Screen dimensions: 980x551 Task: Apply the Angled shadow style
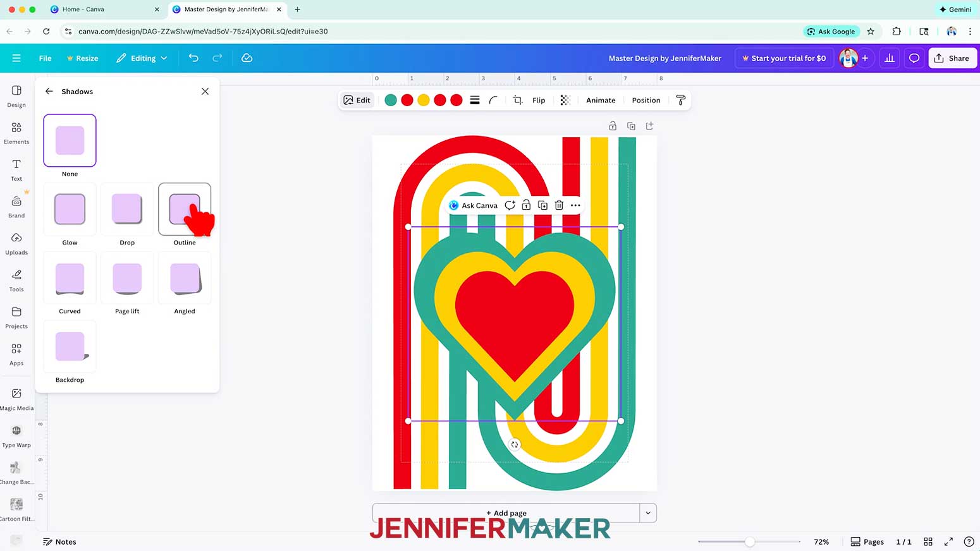click(x=185, y=278)
